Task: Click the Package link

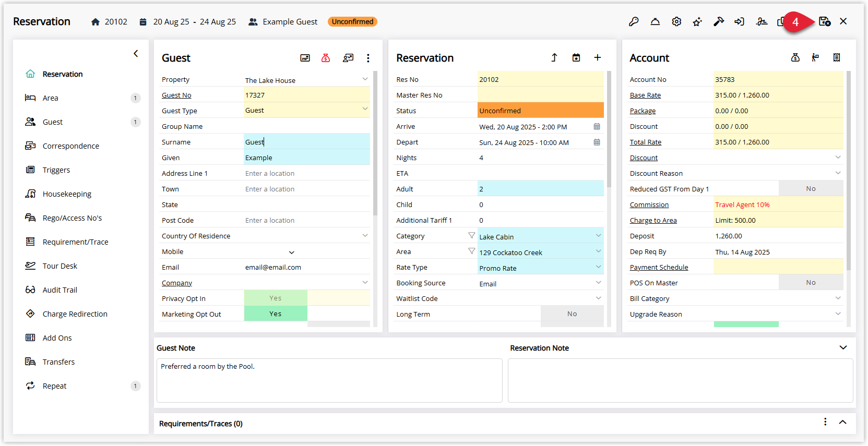Action: click(643, 111)
